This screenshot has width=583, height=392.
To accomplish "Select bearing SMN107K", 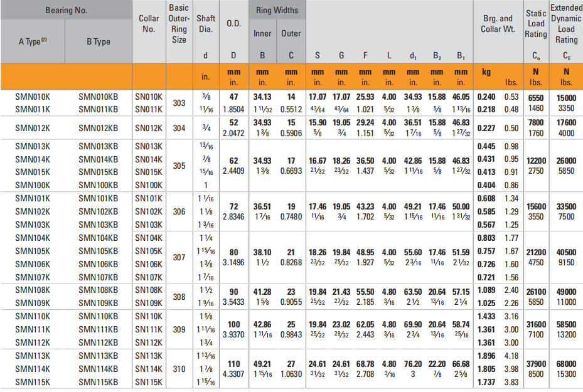I will pyautogui.click(x=33, y=277).
